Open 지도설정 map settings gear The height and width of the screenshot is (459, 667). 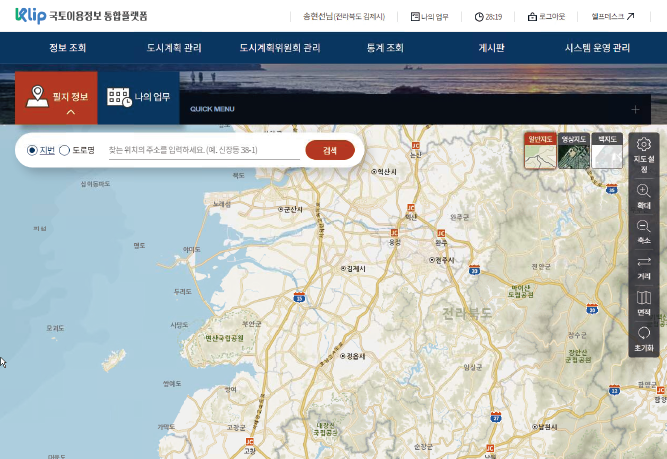[x=643, y=154]
